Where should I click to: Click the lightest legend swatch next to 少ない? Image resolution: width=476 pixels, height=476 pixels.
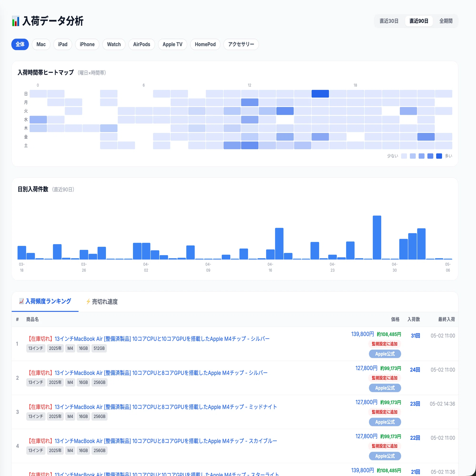pyautogui.click(x=404, y=156)
